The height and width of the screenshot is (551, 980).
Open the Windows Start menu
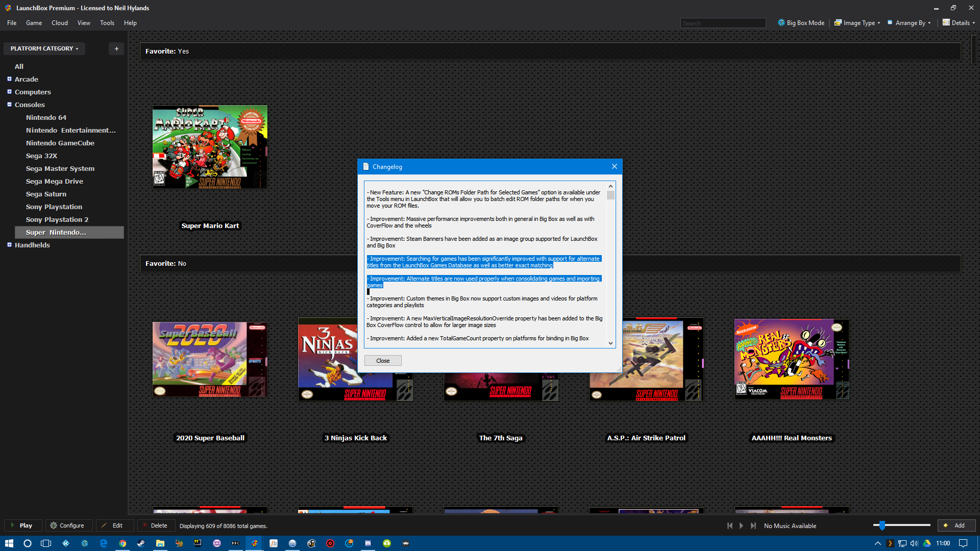(9, 543)
